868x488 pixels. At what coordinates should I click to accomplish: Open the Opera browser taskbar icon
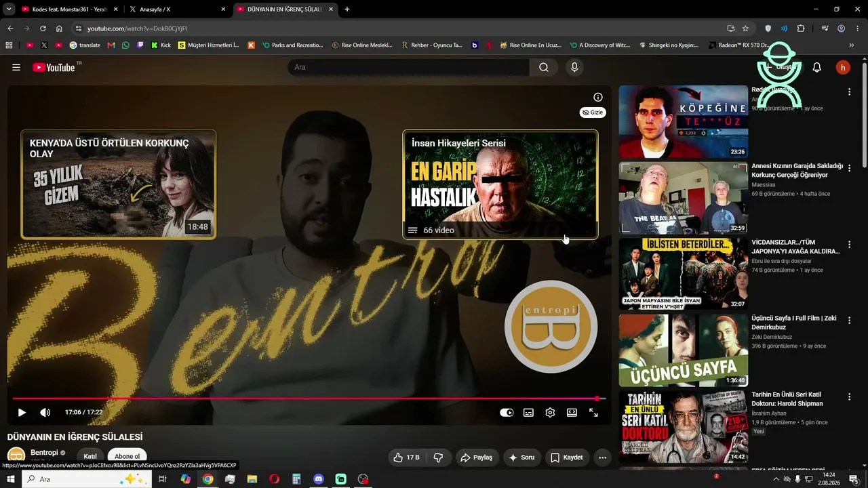(274, 479)
